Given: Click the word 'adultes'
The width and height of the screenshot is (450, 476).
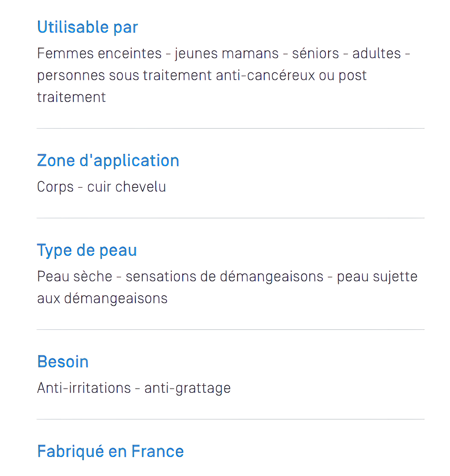Looking at the screenshot, I should (377, 54).
